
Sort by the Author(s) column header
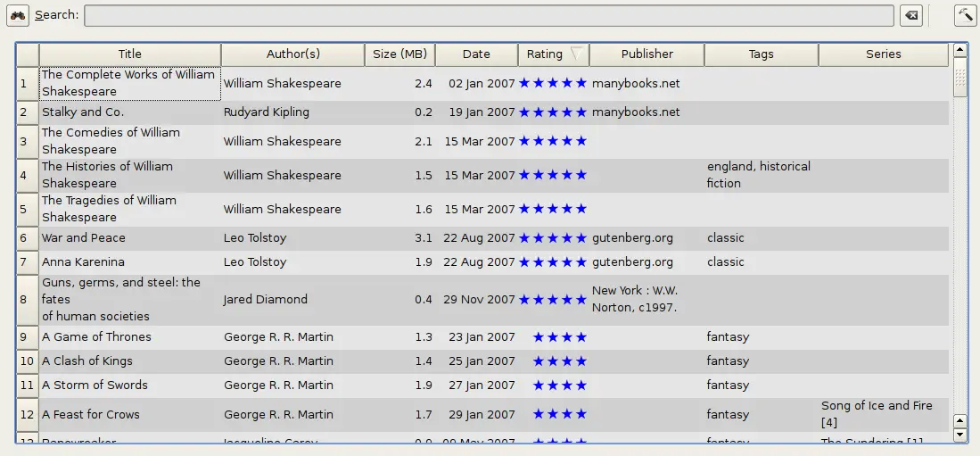coord(293,54)
